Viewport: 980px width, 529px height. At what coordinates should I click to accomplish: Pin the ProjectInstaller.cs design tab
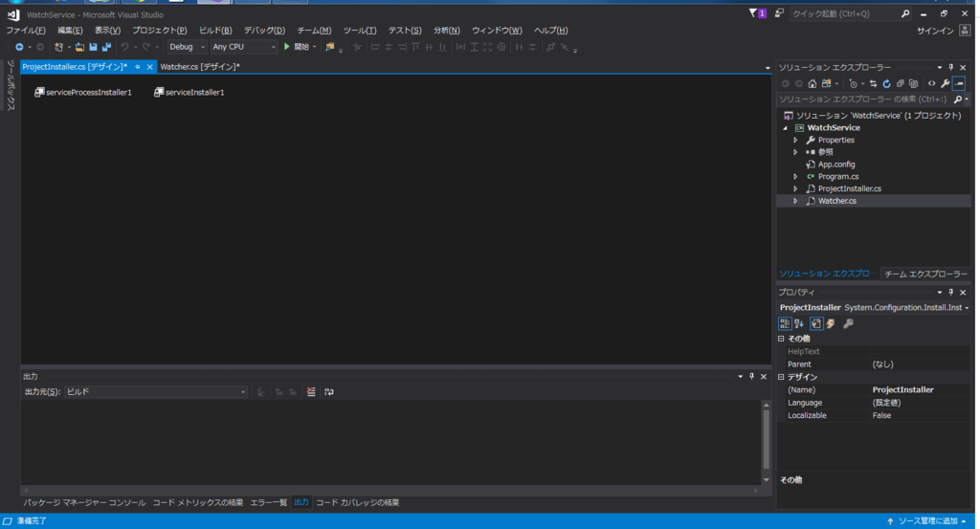(138, 67)
